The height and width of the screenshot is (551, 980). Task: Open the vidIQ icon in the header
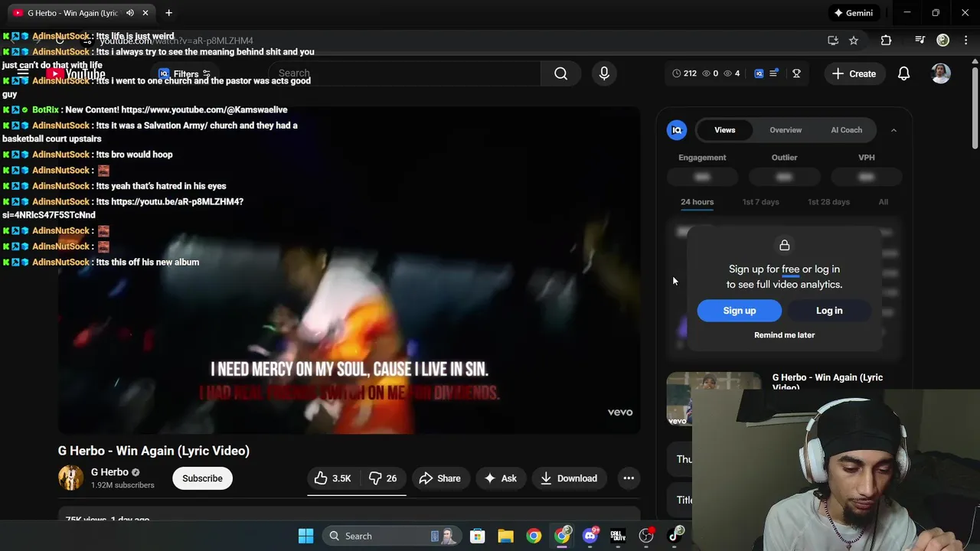click(x=759, y=73)
